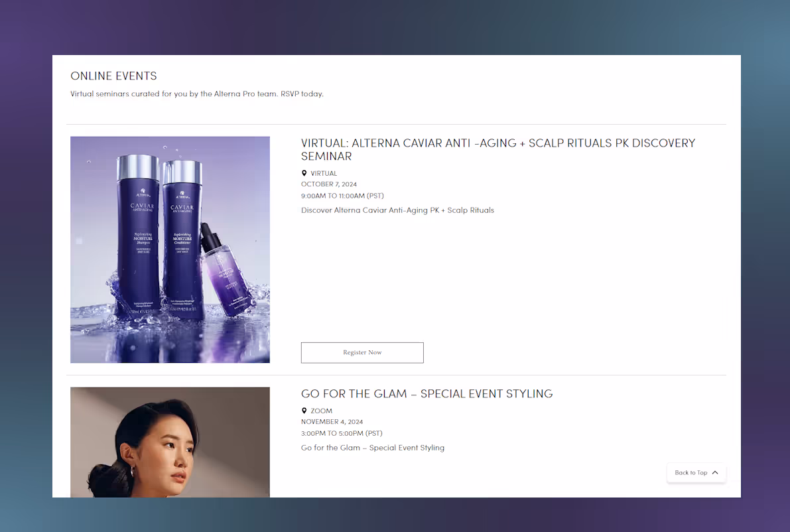Select the ONLINE EVENTS heading
790x532 pixels.
click(114, 76)
